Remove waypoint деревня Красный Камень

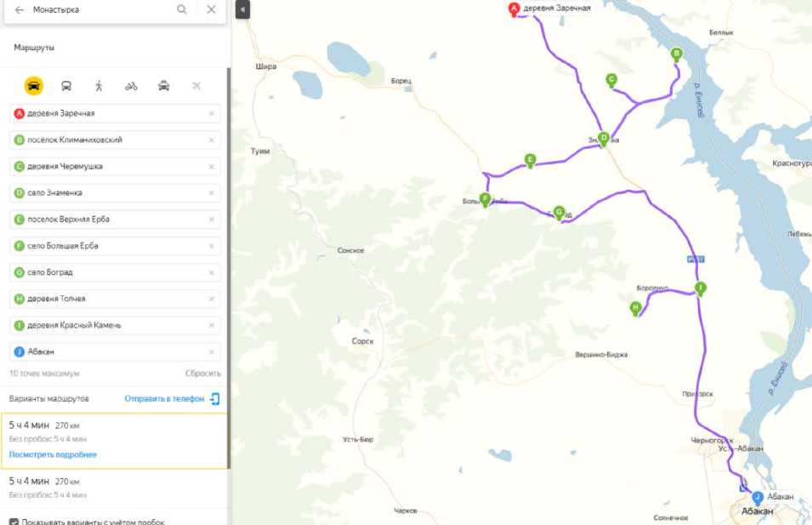pos(211,325)
